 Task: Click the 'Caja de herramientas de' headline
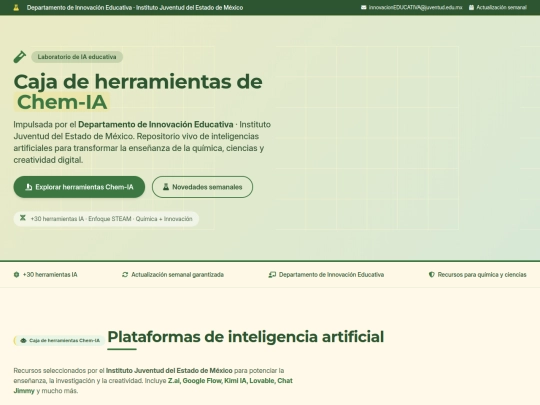pos(138,82)
